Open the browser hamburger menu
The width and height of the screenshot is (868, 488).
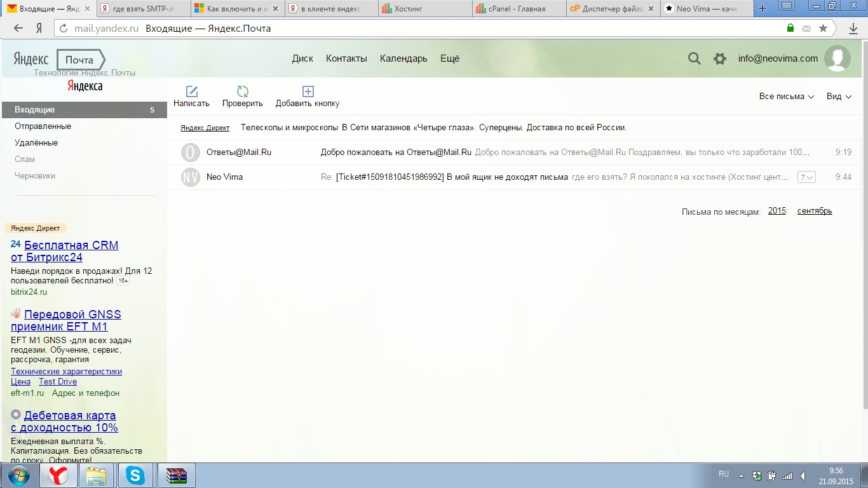coord(787,6)
